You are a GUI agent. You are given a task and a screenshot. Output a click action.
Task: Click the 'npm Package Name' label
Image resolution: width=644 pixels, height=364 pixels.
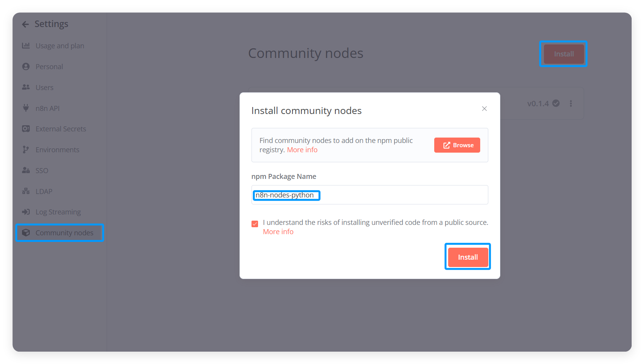click(284, 176)
